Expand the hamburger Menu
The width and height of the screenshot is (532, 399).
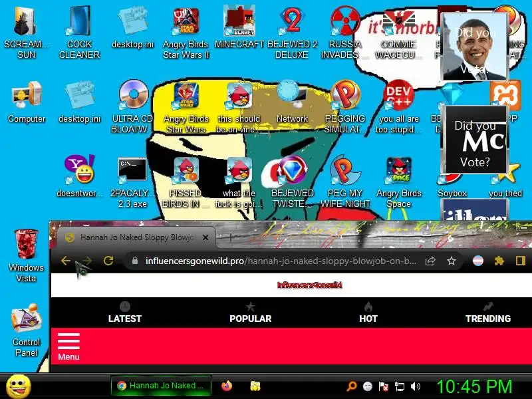click(68, 346)
